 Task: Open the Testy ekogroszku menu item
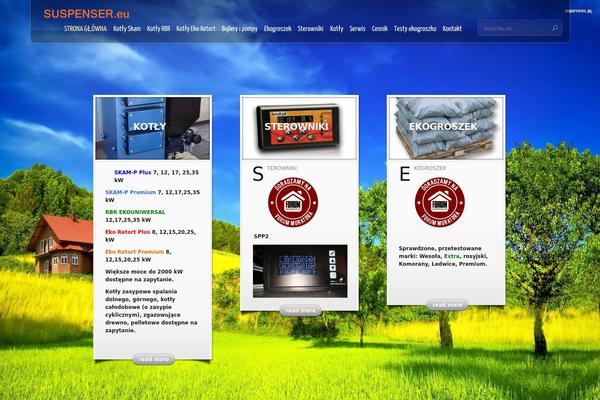point(415,29)
